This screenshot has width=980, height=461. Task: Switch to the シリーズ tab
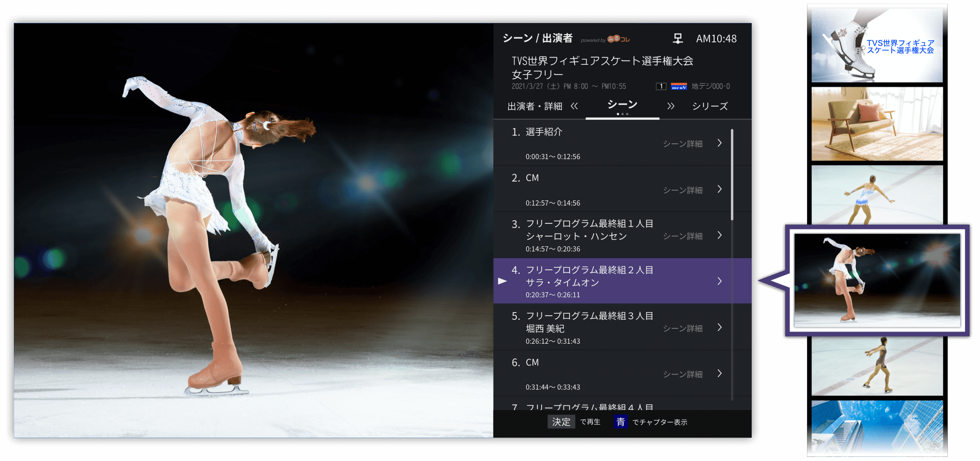coord(709,106)
